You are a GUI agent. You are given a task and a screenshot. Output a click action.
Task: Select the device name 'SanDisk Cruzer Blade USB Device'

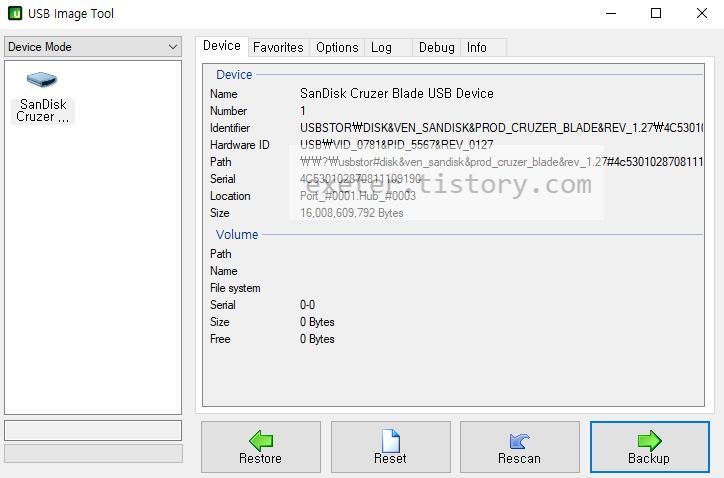pyautogui.click(x=397, y=93)
